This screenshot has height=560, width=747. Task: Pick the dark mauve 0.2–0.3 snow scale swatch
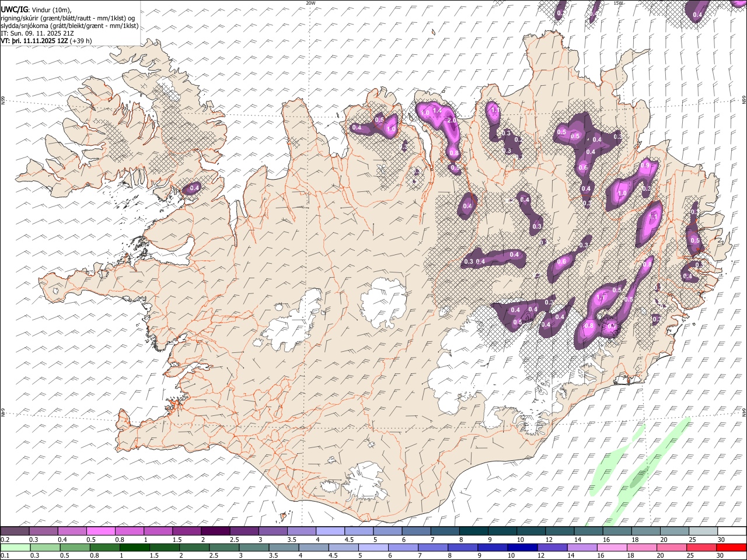[x=15, y=531]
